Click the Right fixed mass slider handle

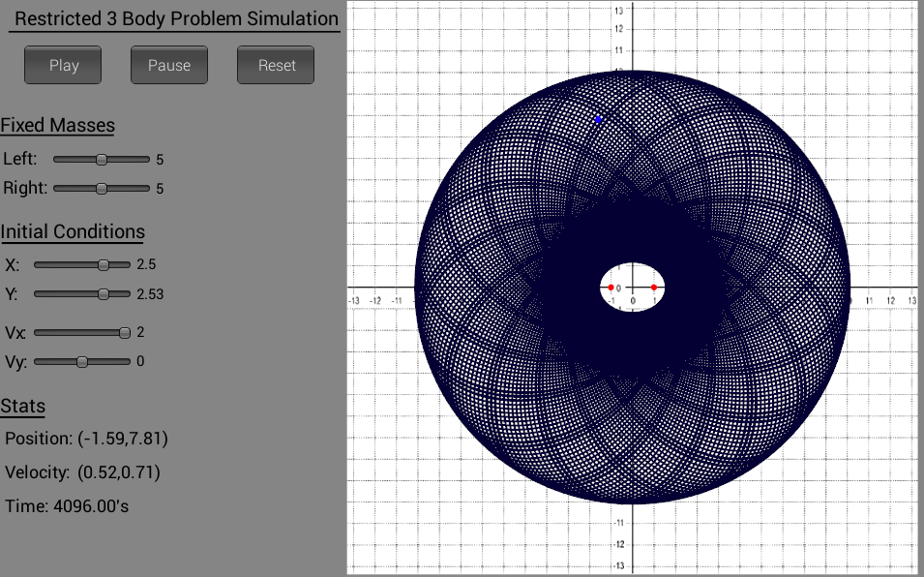[102, 189]
